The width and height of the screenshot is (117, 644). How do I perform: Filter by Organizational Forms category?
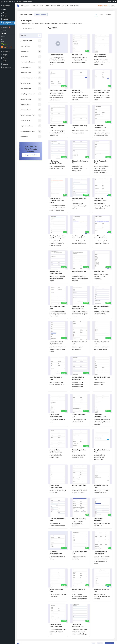click(31, 126)
